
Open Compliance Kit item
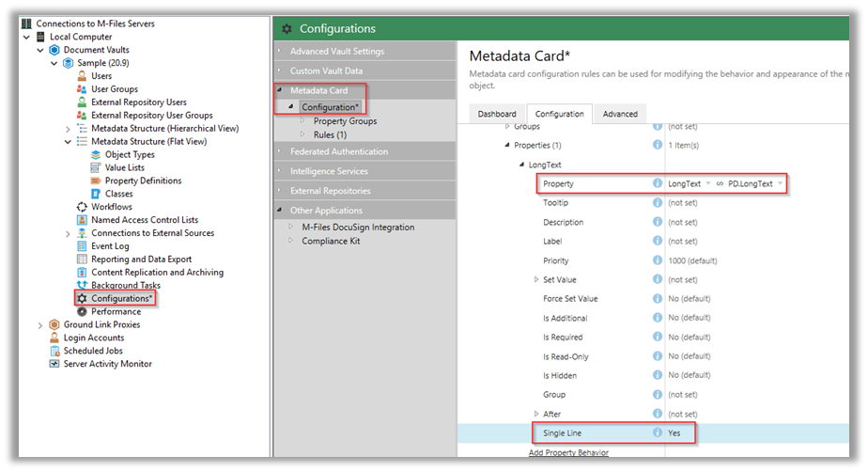pyautogui.click(x=331, y=241)
